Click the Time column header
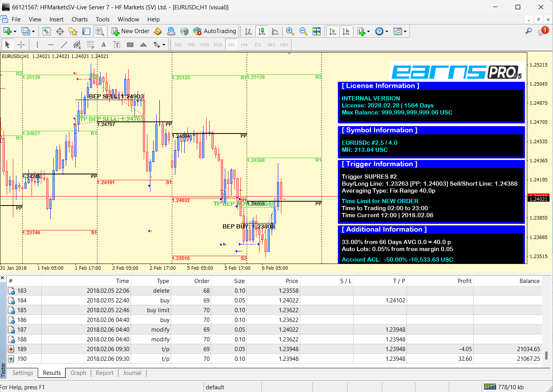 (x=87, y=281)
